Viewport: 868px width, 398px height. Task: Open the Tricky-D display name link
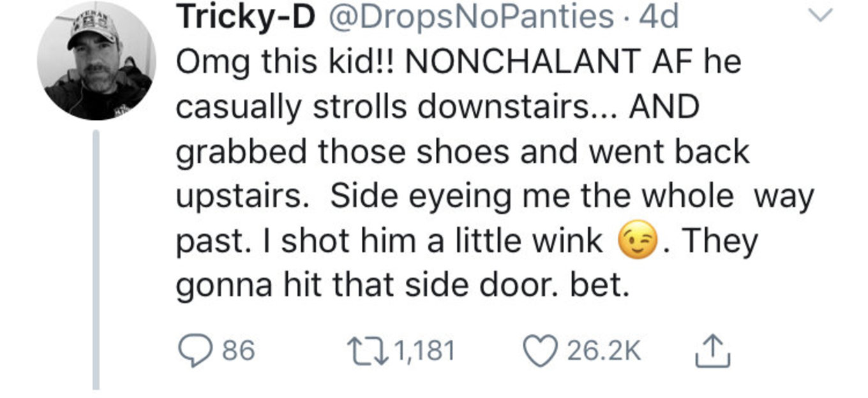coord(246,18)
